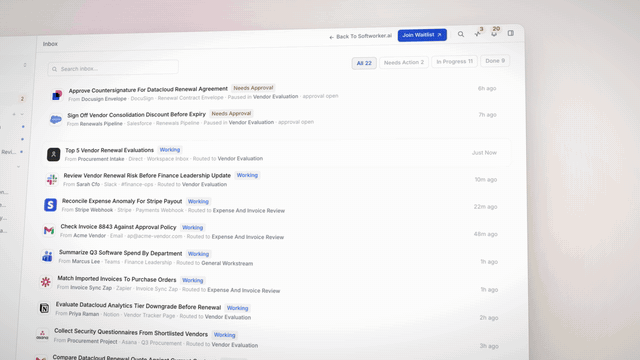This screenshot has width=640, height=360.
Task: Click the Gmail icon on the Invoice 8843 row
Action: click(49, 231)
